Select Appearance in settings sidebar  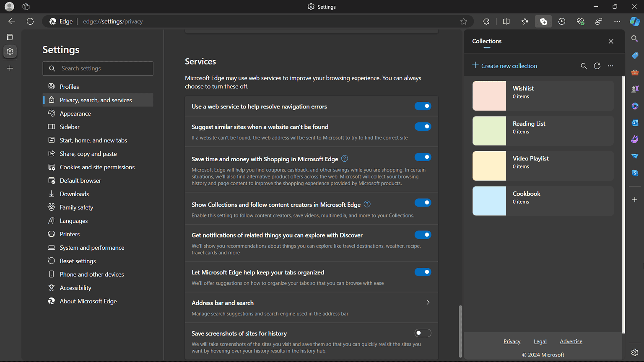75,114
